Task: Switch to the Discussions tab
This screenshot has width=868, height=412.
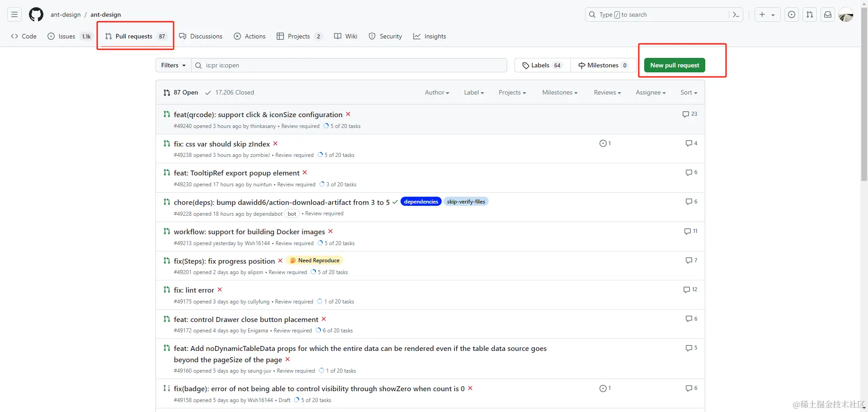Action: (x=201, y=36)
